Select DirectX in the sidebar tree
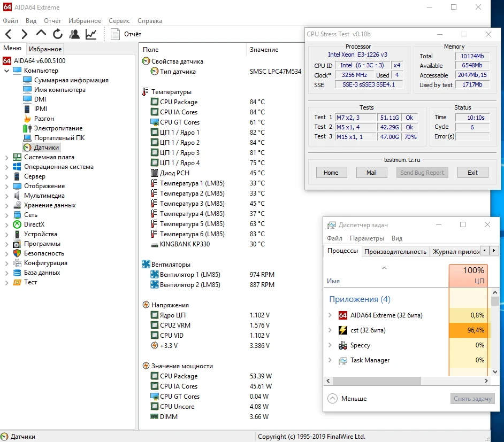The width and height of the screenshot is (504, 442). coord(34,224)
